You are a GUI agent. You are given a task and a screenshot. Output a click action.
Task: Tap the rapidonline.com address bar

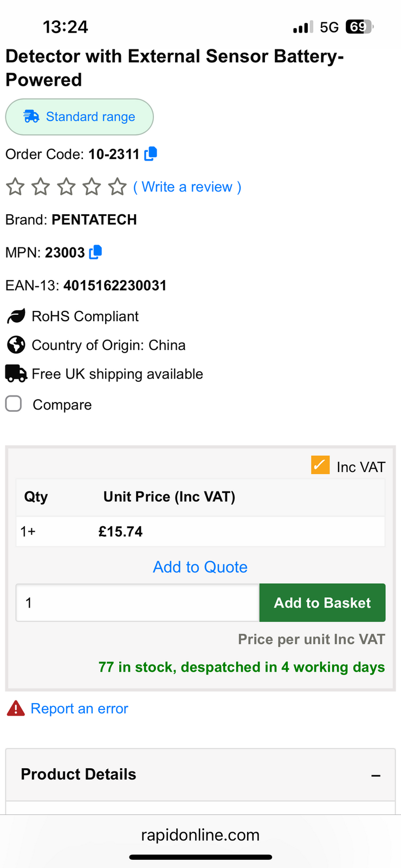200,835
